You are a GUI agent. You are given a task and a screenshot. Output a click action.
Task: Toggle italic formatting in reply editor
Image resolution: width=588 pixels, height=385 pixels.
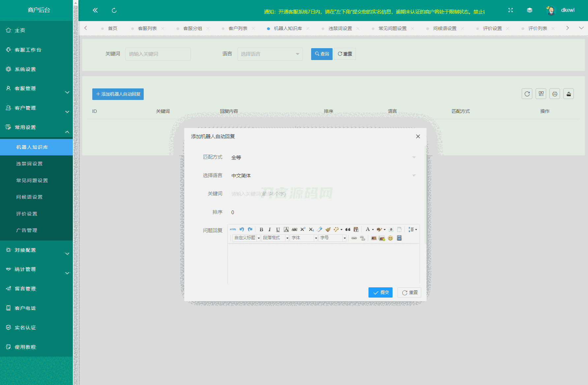270,229
